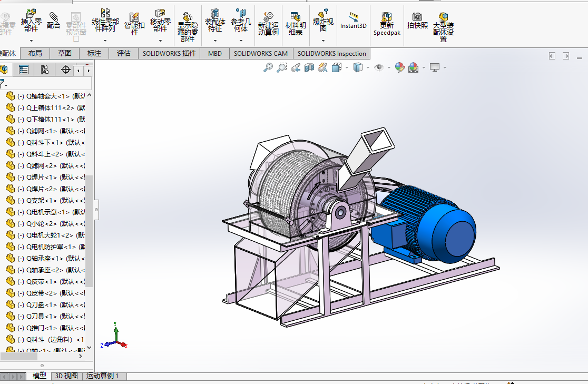Switch to the 布局 (Layout) tab
The width and height of the screenshot is (588, 384).
tap(35, 53)
